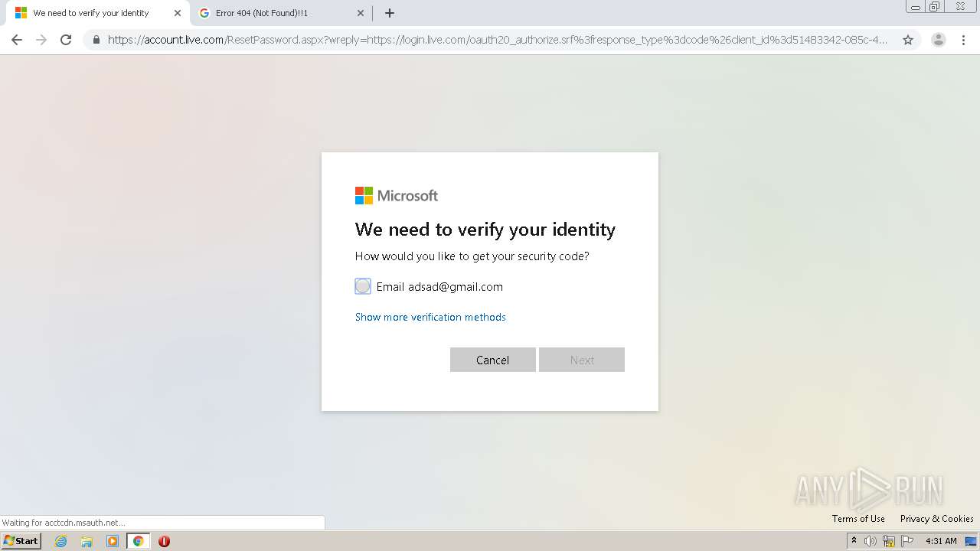Click the Microsoft logo
The width and height of the screenshot is (980, 551).
coord(397,196)
